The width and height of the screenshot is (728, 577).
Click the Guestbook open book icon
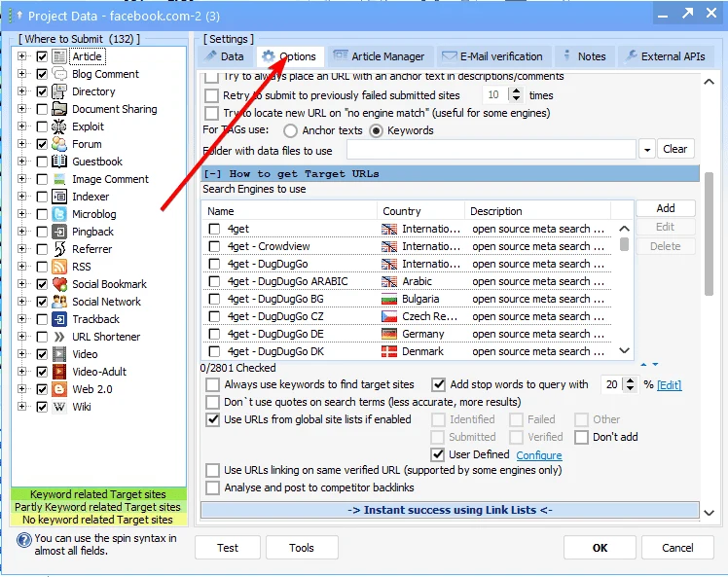pos(59,162)
